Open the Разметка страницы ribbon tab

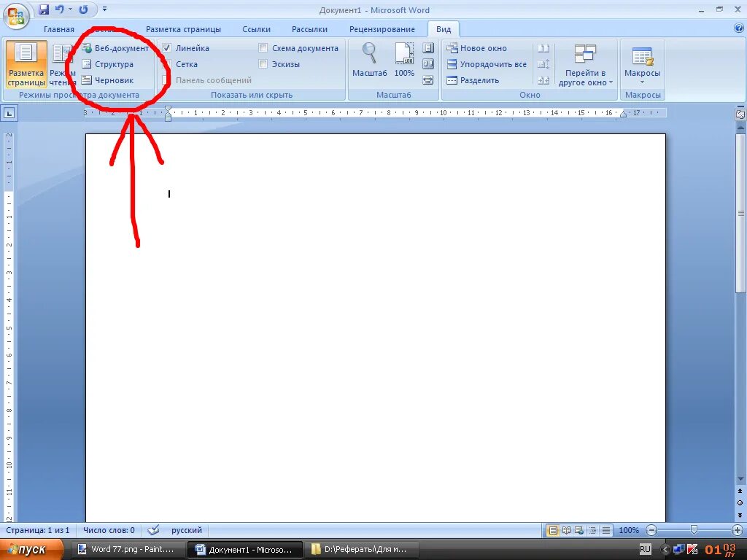tap(183, 29)
